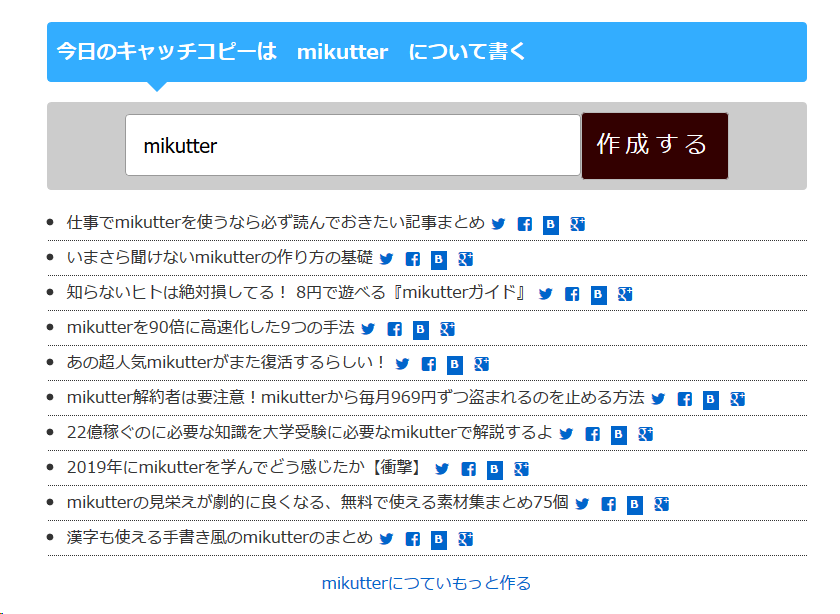840x614 pixels.
Task: Bookmark 漢字も使える手書き風 headline on Hatena
Action: 438,540
